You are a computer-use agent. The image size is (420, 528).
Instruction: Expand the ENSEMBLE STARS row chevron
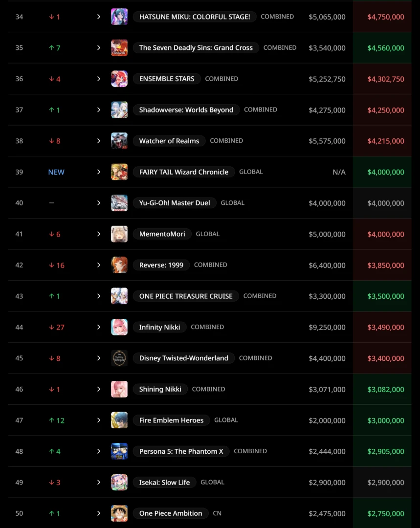(x=99, y=79)
